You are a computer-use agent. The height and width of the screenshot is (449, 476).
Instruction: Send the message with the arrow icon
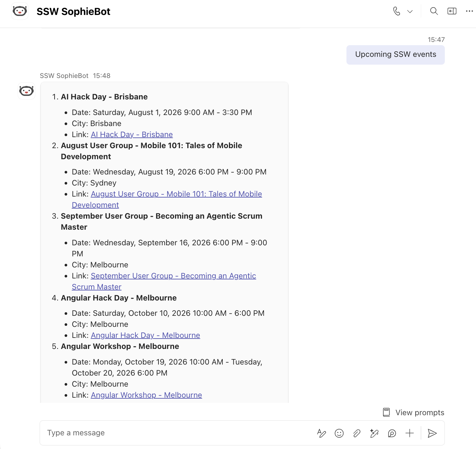432,433
